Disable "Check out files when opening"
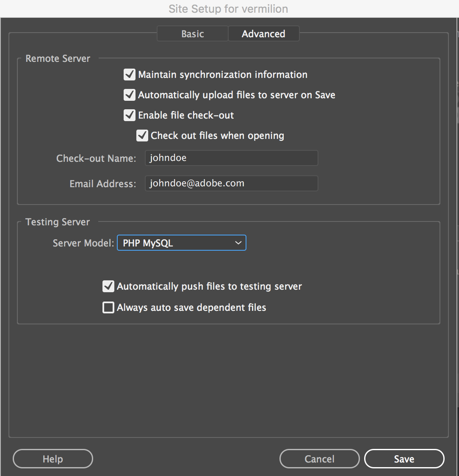459x476 pixels. coord(142,136)
